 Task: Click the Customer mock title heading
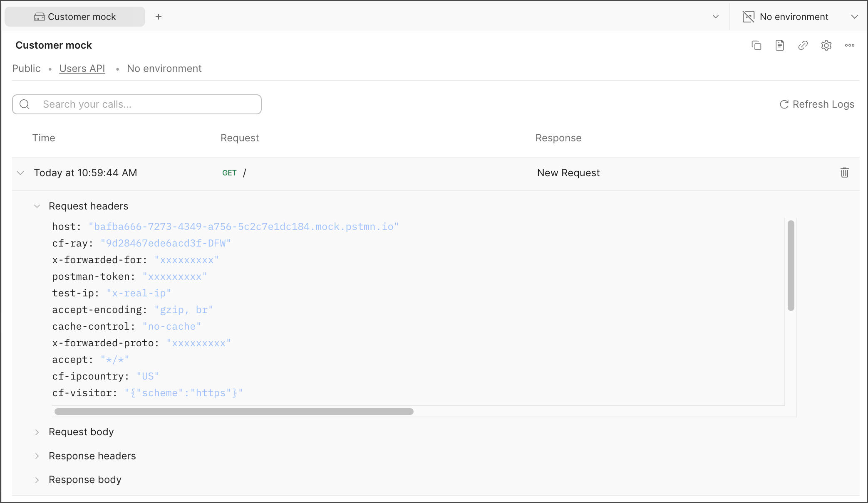point(54,45)
